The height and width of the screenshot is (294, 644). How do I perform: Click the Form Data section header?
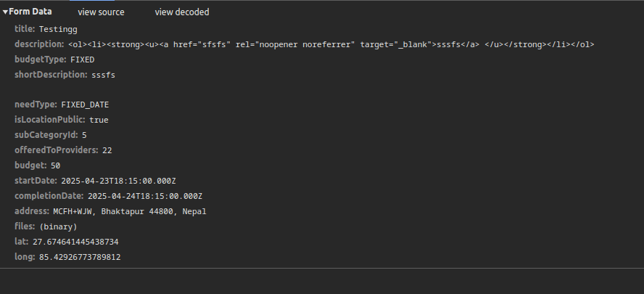coord(30,12)
